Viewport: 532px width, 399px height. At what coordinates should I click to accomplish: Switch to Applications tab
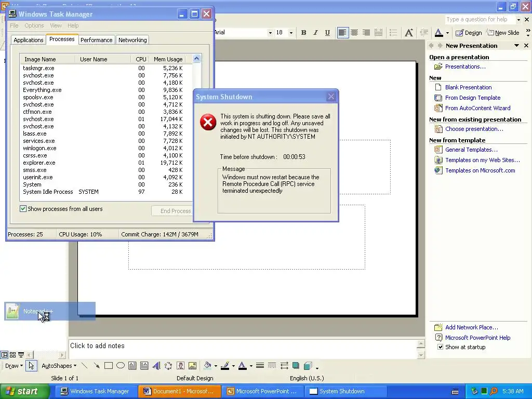click(x=29, y=39)
